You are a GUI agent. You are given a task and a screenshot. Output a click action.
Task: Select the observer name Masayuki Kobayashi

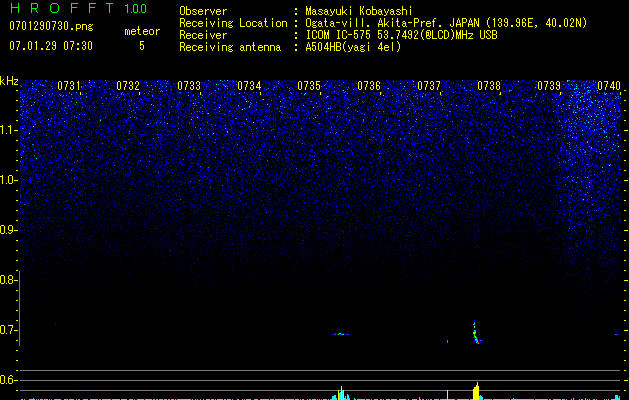pyautogui.click(x=359, y=11)
